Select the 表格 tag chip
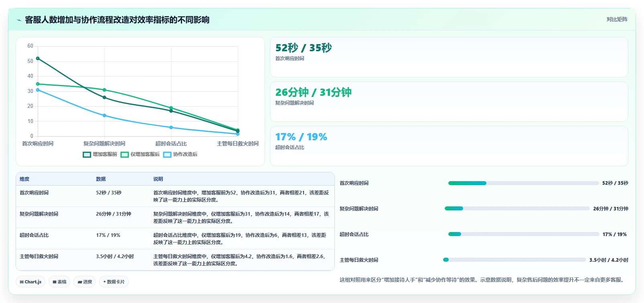Image resolution: width=644 pixels, height=303 pixels. (60, 282)
